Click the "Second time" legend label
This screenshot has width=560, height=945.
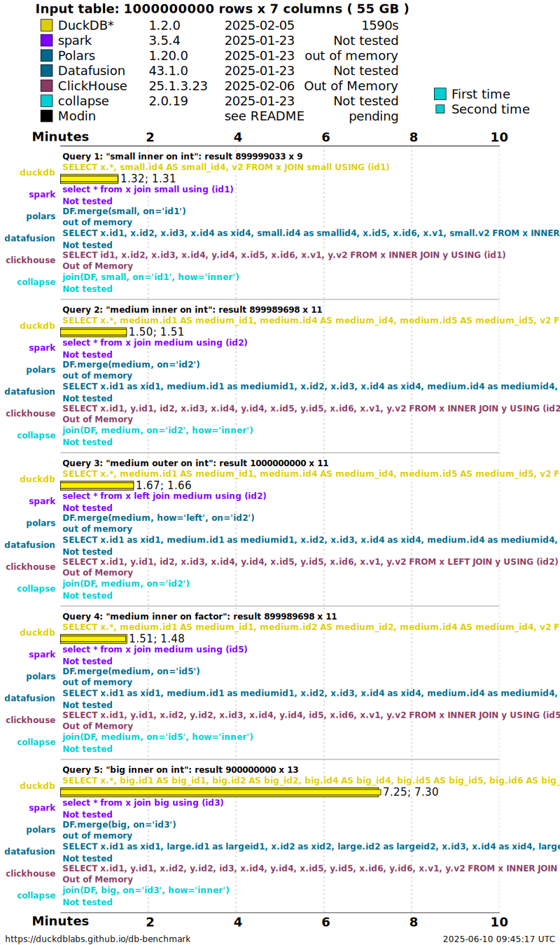point(491,109)
